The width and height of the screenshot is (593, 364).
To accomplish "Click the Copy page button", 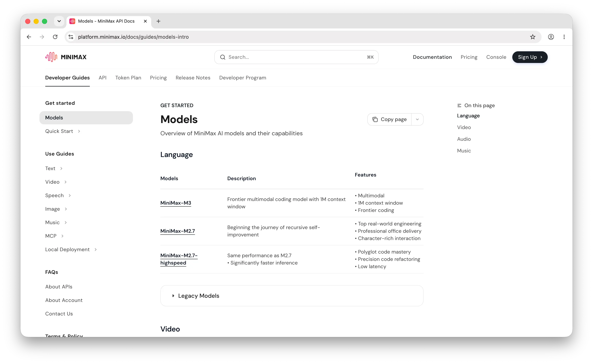I will (390, 119).
